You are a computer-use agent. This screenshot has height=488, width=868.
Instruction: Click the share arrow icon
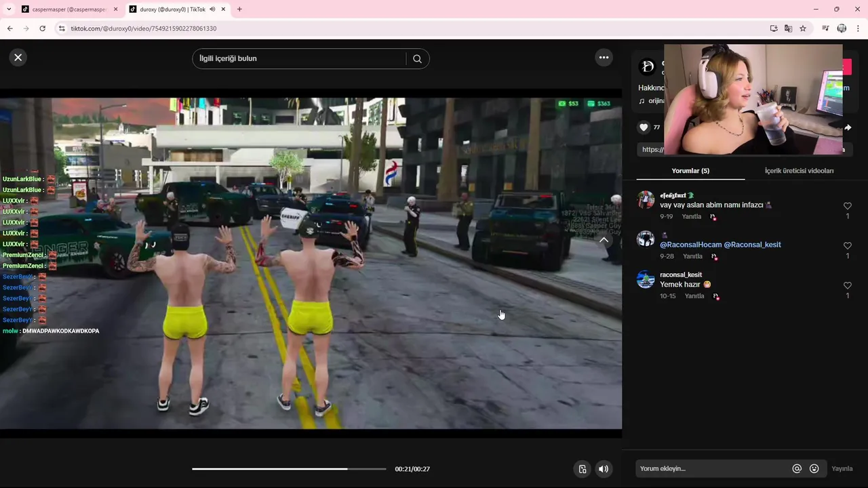(x=848, y=127)
